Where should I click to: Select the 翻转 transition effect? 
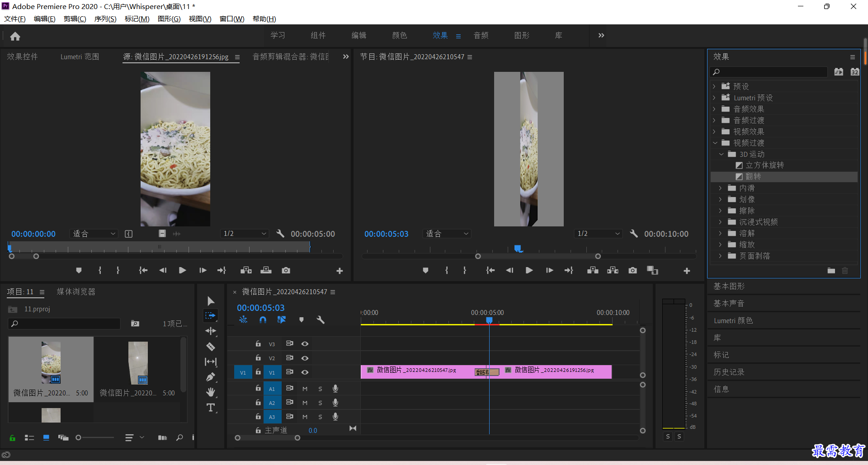coord(784,177)
